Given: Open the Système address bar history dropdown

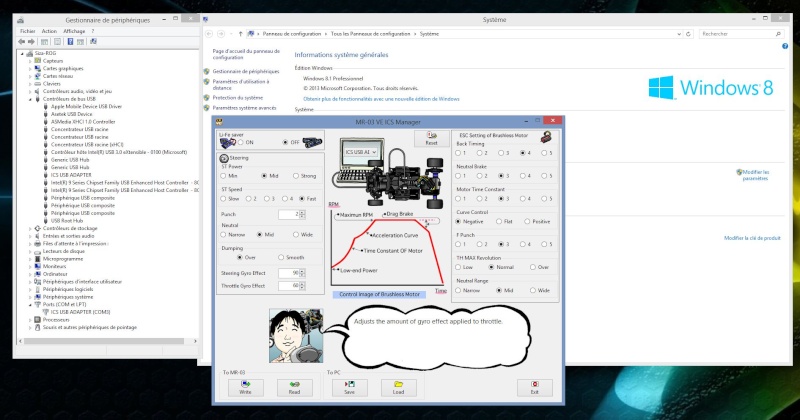Looking at the screenshot, I should 679,34.
